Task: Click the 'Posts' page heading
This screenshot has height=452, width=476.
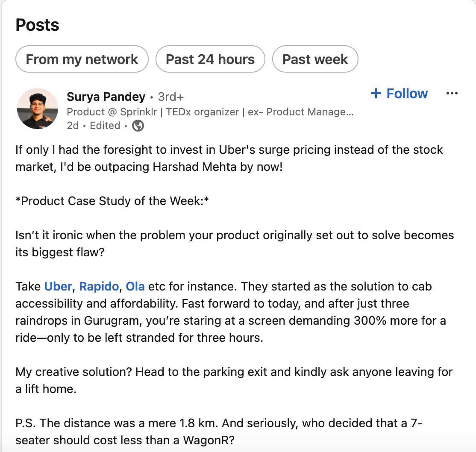Action: (37, 25)
